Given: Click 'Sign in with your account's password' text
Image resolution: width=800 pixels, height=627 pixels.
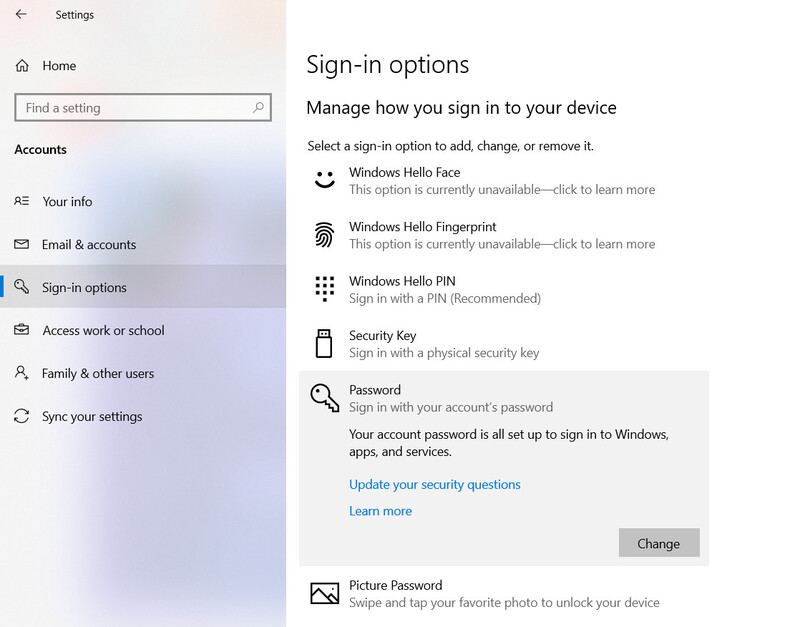Looking at the screenshot, I should click(x=451, y=407).
